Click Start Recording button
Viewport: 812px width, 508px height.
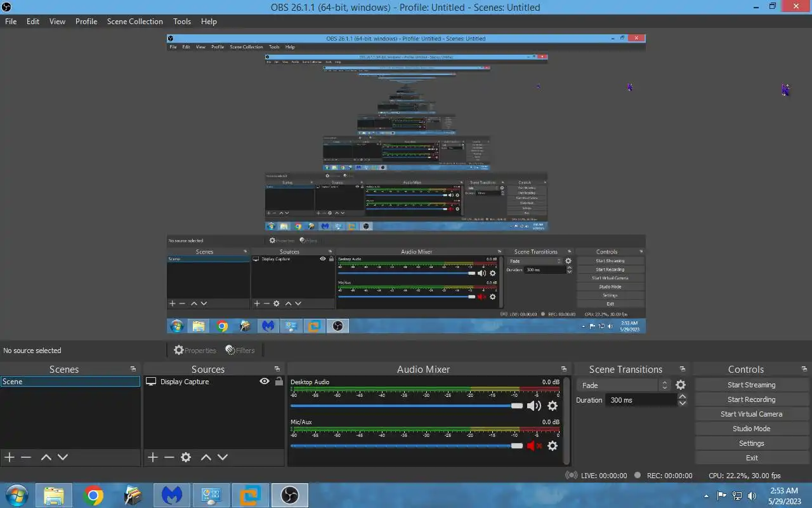pyautogui.click(x=751, y=399)
